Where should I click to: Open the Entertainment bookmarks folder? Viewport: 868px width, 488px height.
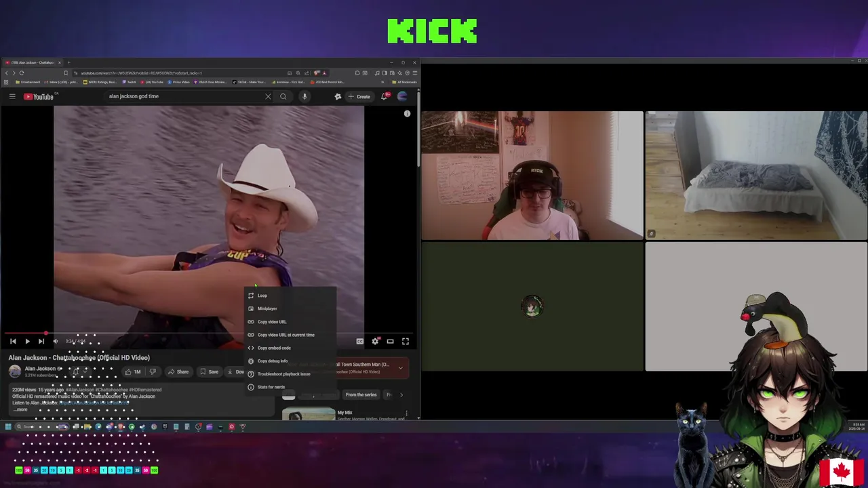coord(28,82)
